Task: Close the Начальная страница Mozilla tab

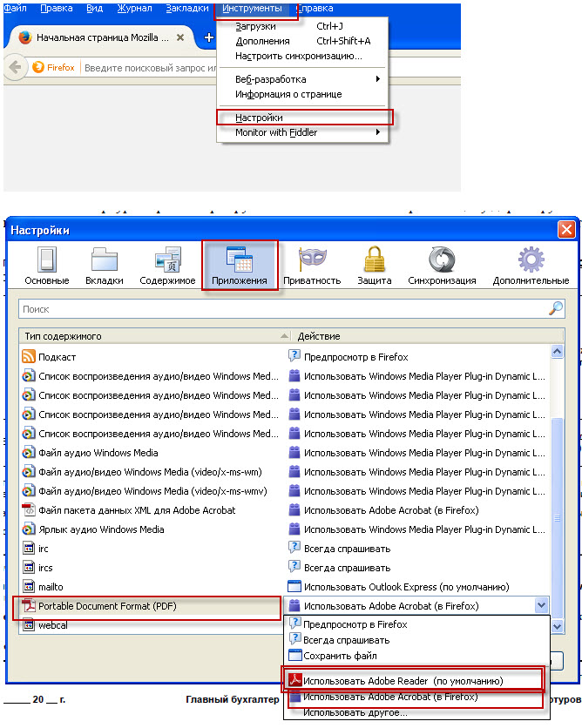Action: pos(180,37)
